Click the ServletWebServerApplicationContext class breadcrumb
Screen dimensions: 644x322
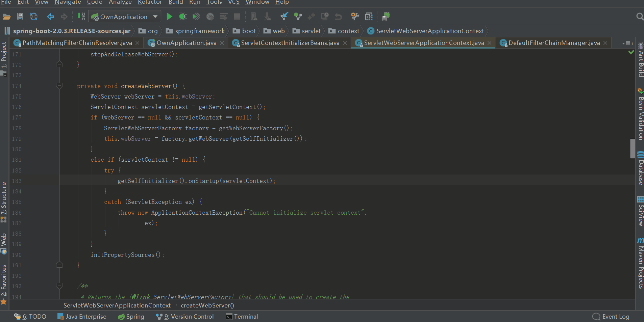pyautogui.click(x=426, y=31)
